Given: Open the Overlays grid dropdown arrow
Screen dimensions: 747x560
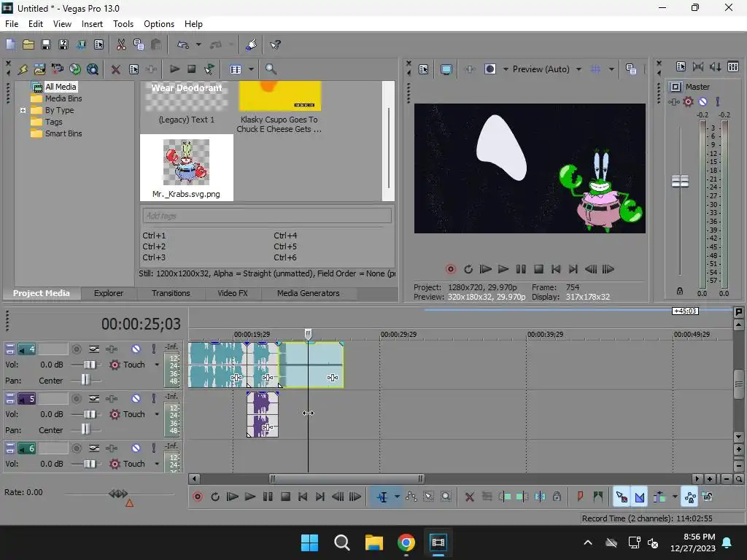Looking at the screenshot, I should (611, 69).
